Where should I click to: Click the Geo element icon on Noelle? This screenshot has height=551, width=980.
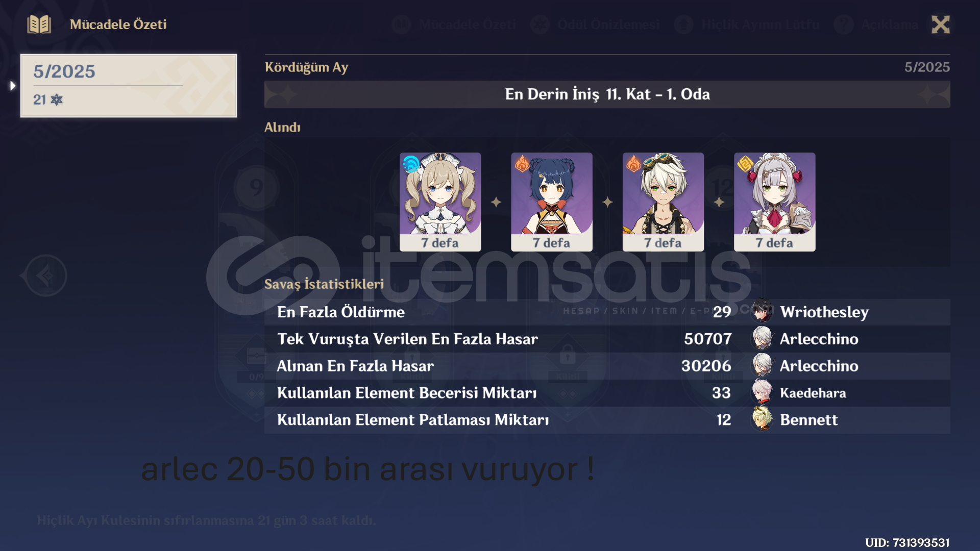(x=745, y=164)
